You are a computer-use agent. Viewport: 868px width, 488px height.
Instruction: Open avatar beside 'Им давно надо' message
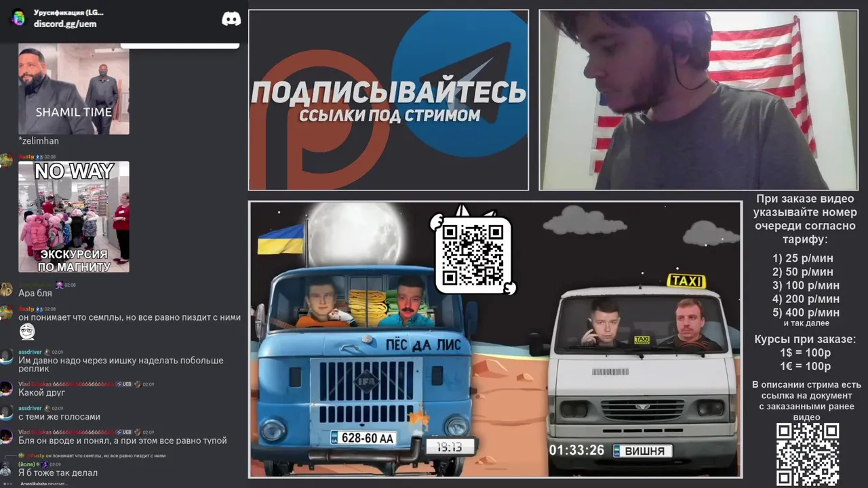coord(6,356)
